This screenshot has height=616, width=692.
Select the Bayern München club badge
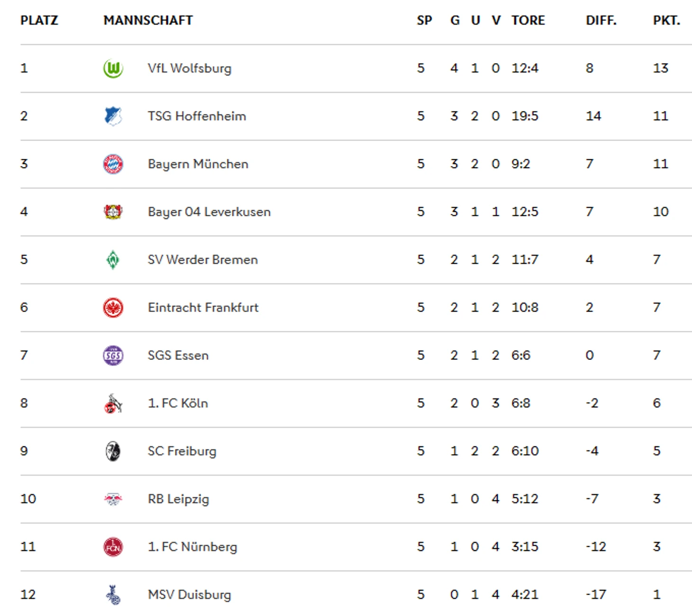point(113,164)
